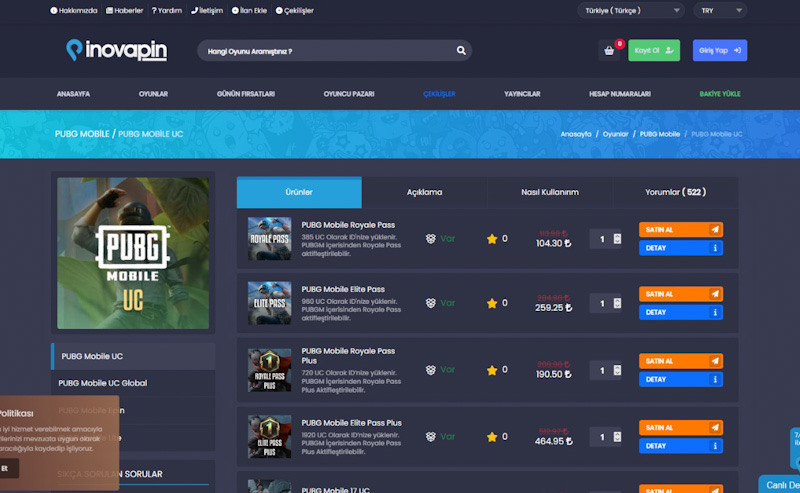Screen dimensions: 800x493
Task: Click DETAY for PUBG Mobile Elite Pass
Action: (x=681, y=312)
